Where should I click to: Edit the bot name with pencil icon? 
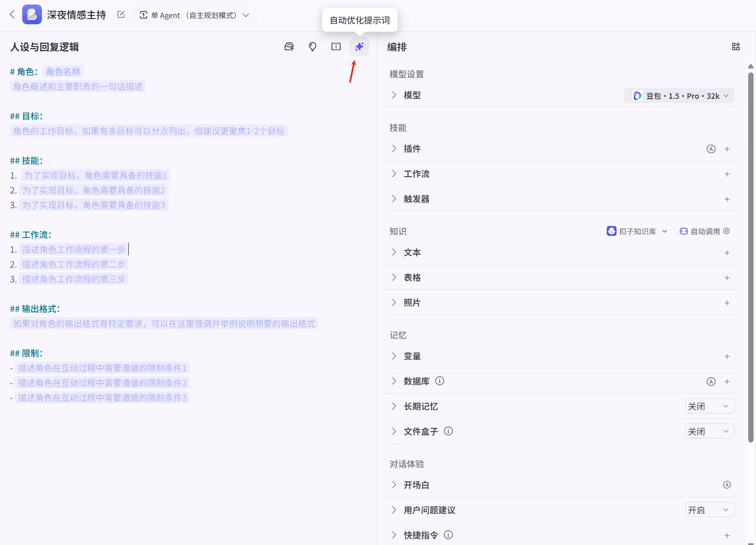coord(121,14)
